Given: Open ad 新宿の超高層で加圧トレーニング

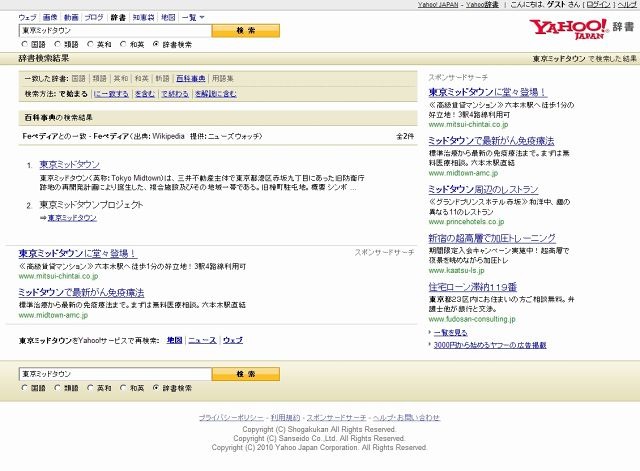Looking at the screenshot, I should tap(492, 238).
